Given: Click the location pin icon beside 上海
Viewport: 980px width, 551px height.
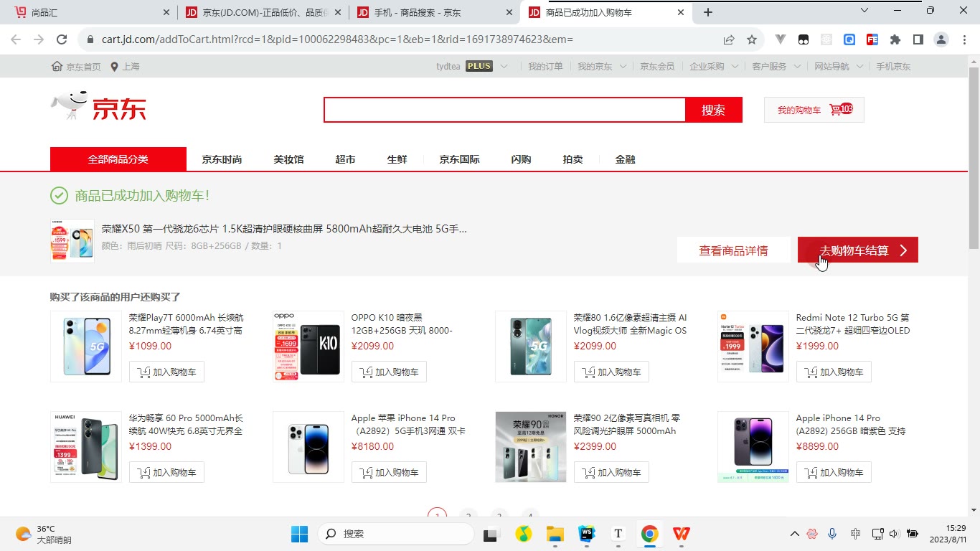Looking at the screenshot, I should 114,67.
